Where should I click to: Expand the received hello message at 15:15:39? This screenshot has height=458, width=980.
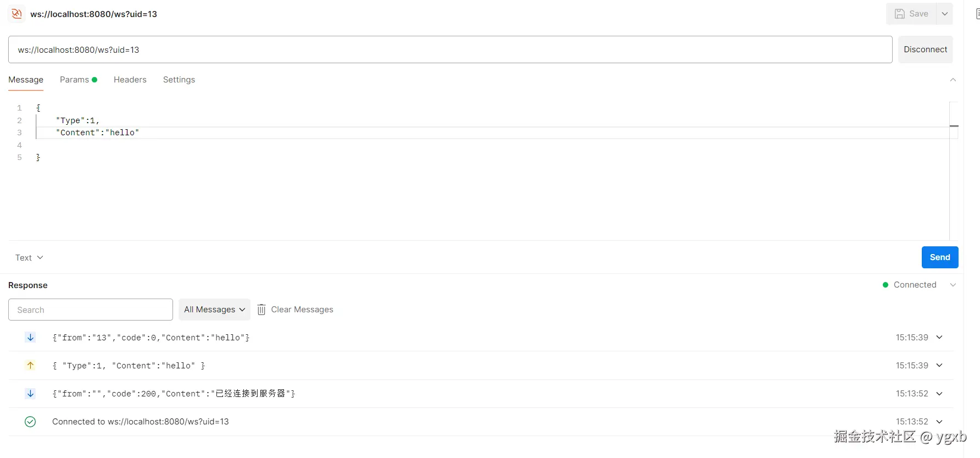[939, 337]
